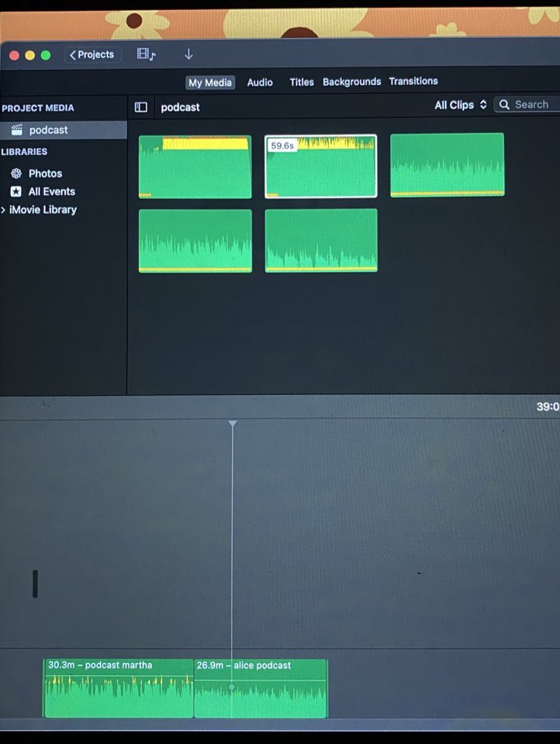Open the media and audio browser icon
The image size is (560, 744).
(146, 54)
